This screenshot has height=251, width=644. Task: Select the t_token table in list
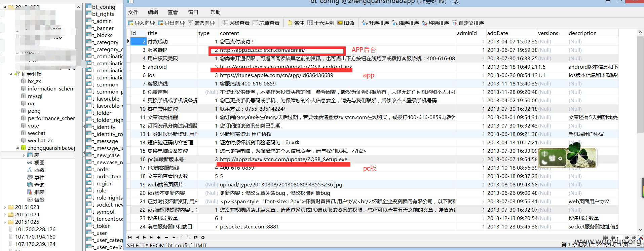tap(99, 226)
